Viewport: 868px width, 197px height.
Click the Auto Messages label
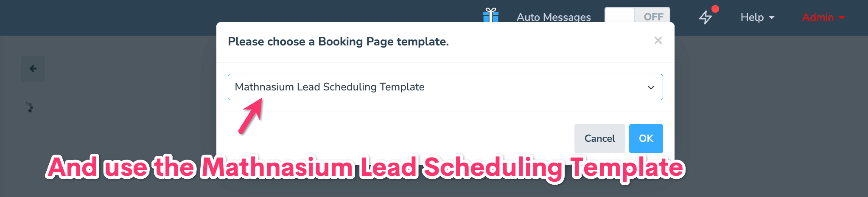tap(554, 17)
